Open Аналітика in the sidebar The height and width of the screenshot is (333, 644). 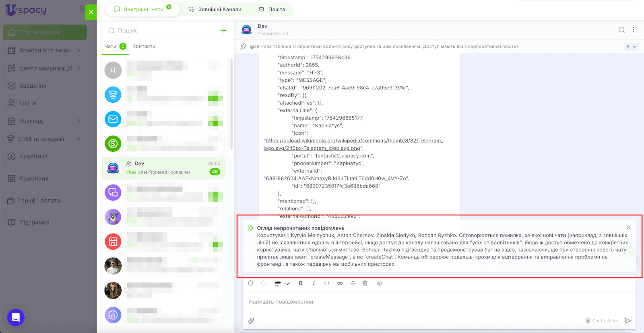[x=28, y=156]
